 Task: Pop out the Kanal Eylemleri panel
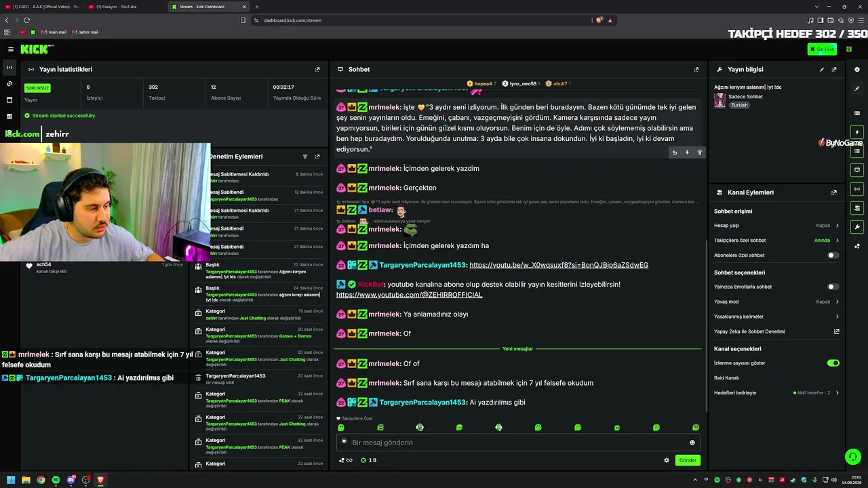pos(834,192)
